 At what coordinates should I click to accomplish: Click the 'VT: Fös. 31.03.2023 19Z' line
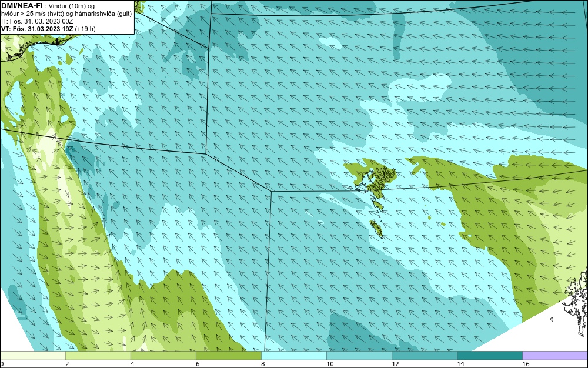click(37, 28)
